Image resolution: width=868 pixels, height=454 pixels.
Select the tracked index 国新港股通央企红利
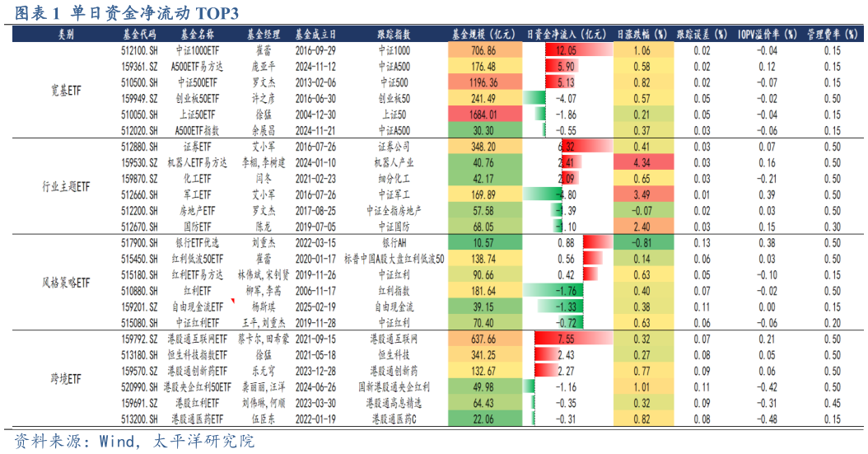point(394,387)
